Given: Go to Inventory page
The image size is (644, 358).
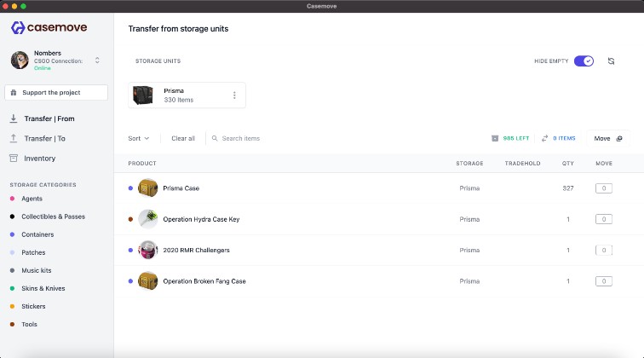Looking at the screenshot, I should pos(39,159).
